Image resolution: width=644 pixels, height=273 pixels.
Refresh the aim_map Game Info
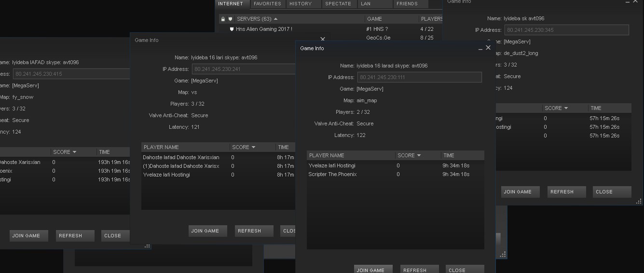420,269
